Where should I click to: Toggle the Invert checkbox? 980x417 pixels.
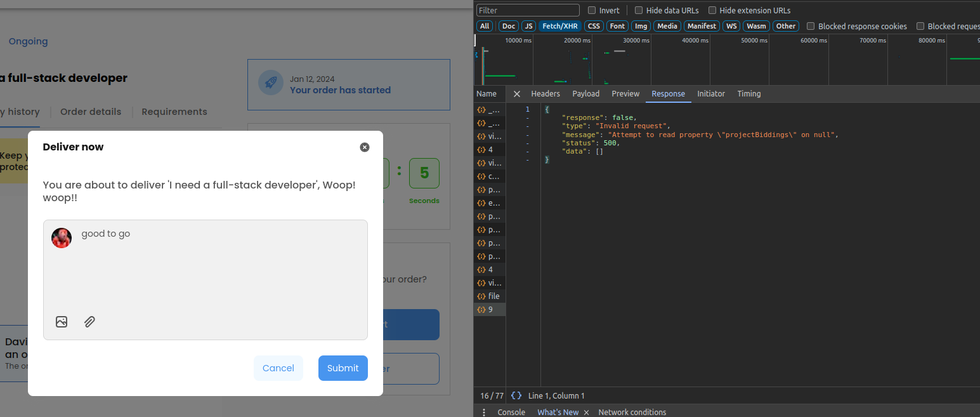point(592,10)
